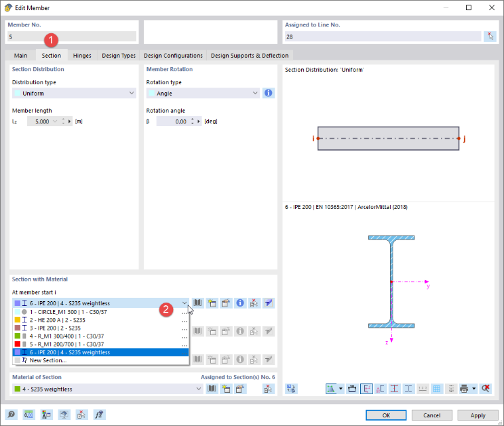Create new section for member start row
504x426 pixels.
(x=212, y=303)
